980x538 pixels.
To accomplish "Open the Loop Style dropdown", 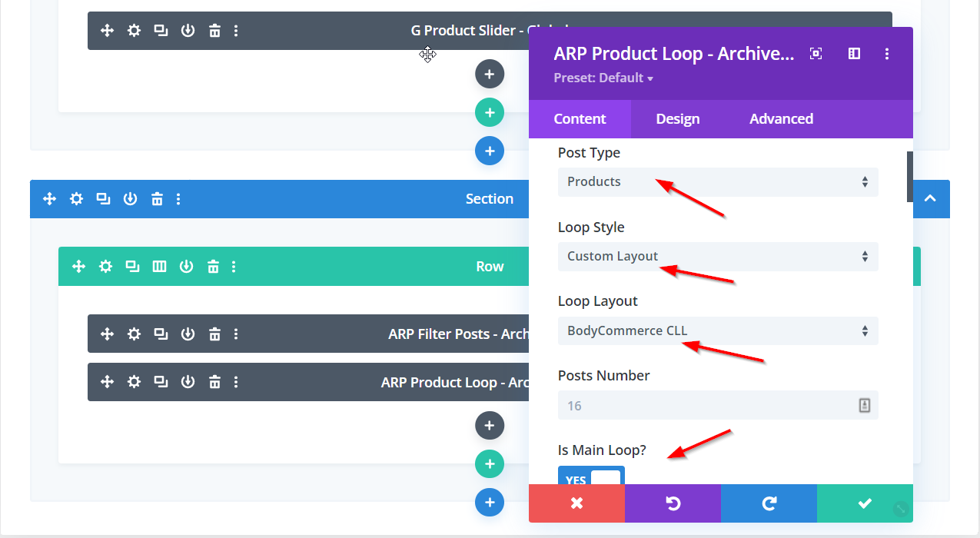I will (x=717, y=257).
